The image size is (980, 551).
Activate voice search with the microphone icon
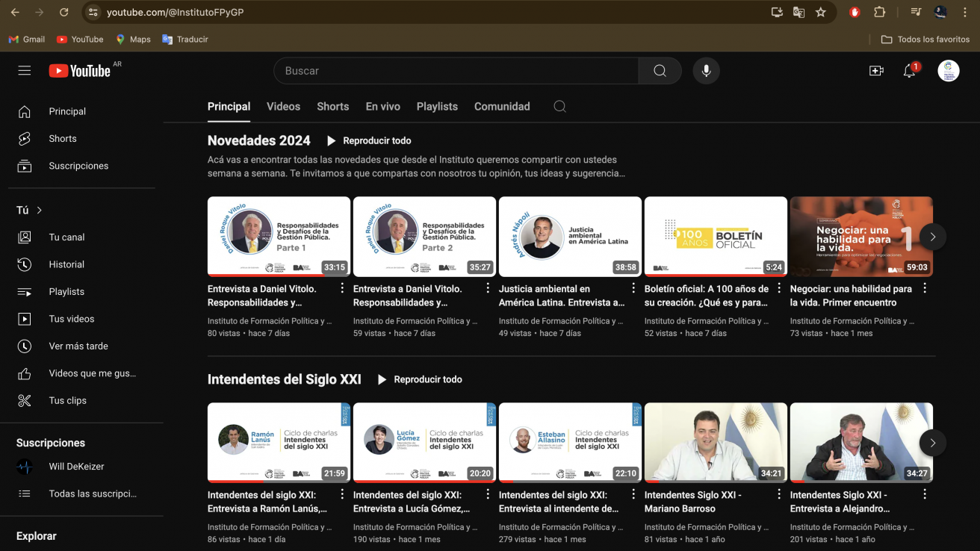click(705, 70)
